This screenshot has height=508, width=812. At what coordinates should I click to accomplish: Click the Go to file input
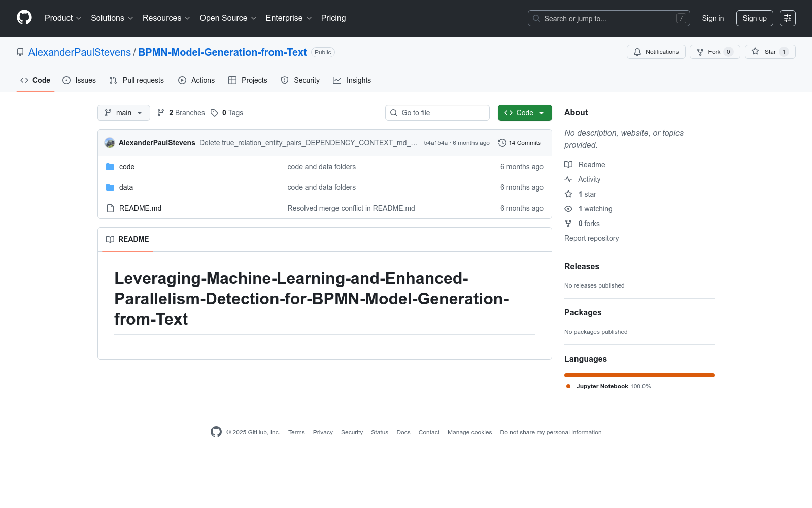[x=437, y=113]
